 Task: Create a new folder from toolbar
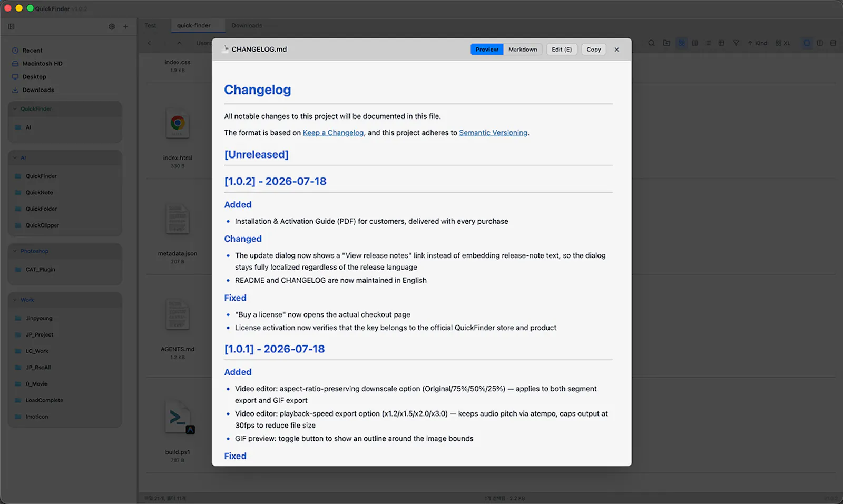(666, 43)
